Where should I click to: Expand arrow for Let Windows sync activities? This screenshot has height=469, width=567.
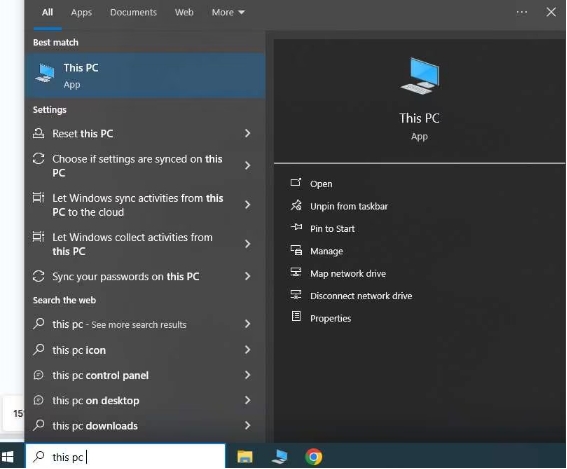click(x=247, y=205)
